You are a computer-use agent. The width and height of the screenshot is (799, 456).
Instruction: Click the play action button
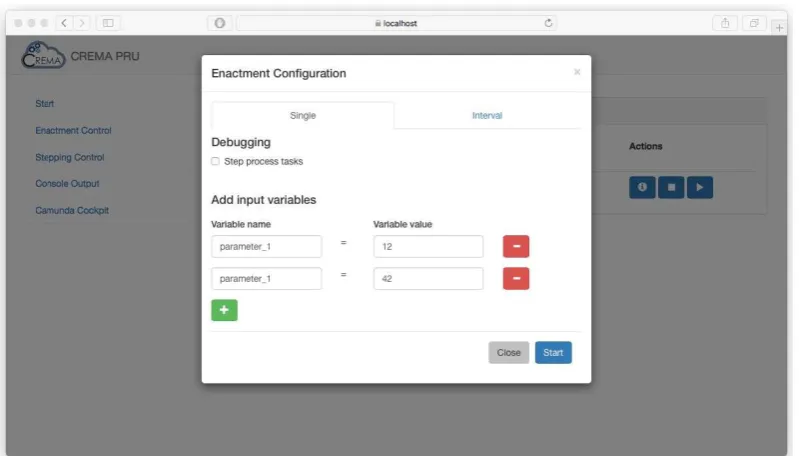(x=700, y=187)
